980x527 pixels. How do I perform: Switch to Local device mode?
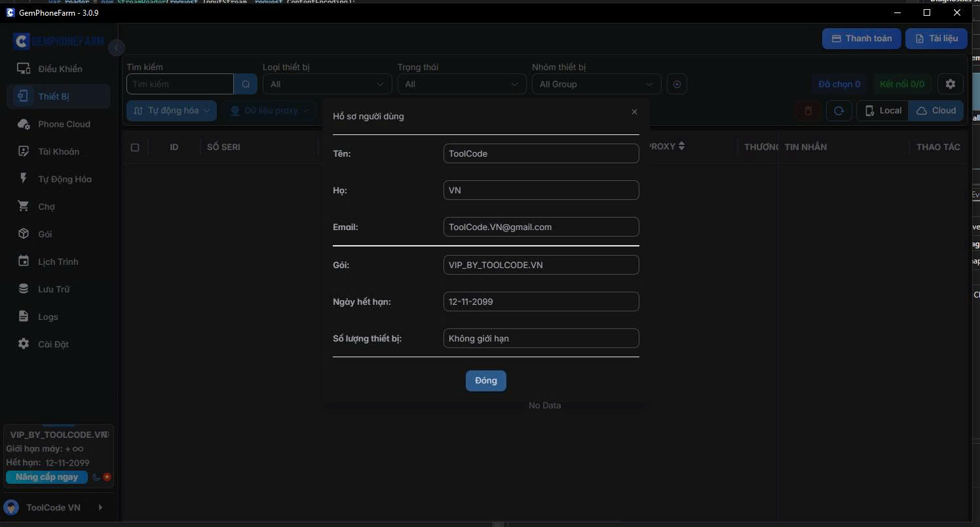(882, 111)
